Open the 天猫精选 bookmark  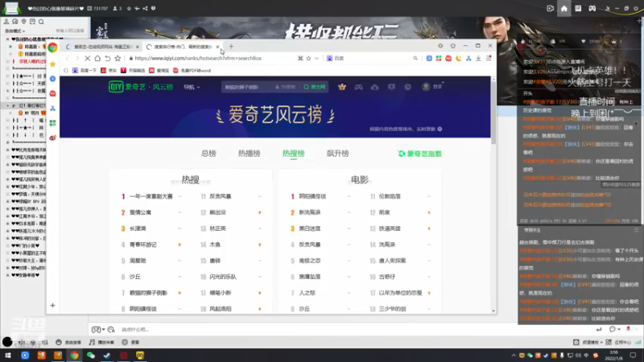click(133, 71)
